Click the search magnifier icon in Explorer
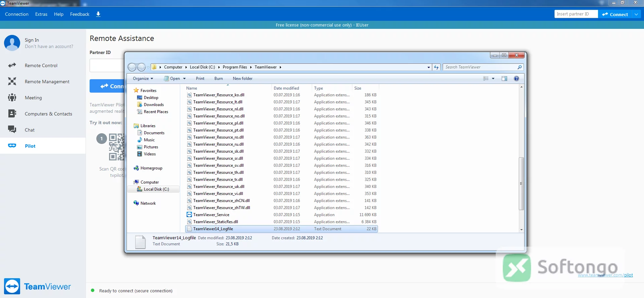Viewport: 644px width, 298px height. [x=520, y=67]
